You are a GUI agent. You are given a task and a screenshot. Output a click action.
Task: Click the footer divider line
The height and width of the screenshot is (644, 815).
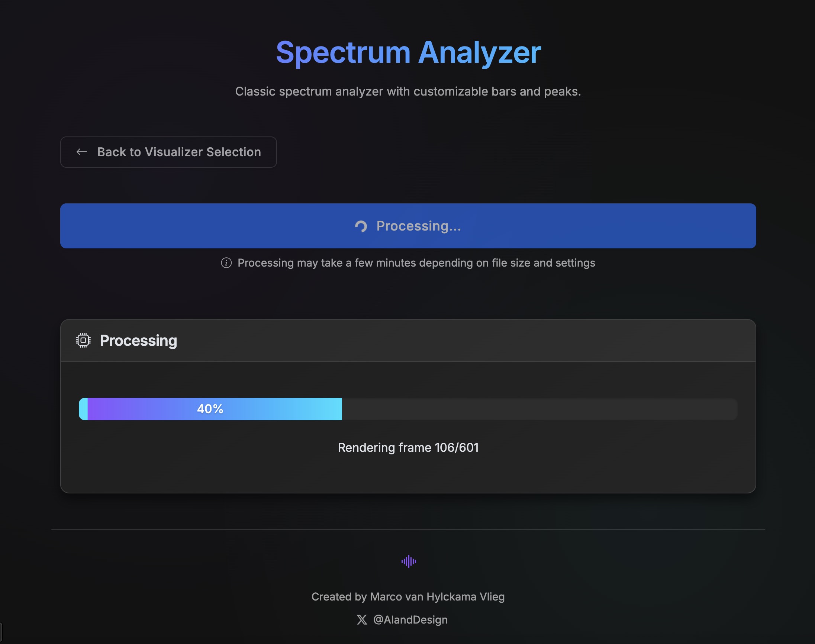pos(408,529)
